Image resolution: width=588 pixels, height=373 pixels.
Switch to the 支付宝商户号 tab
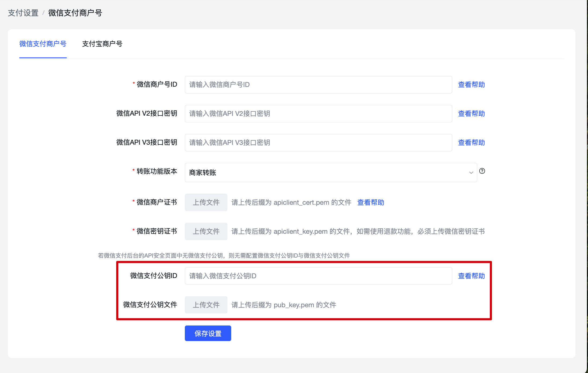click(102, 44)
